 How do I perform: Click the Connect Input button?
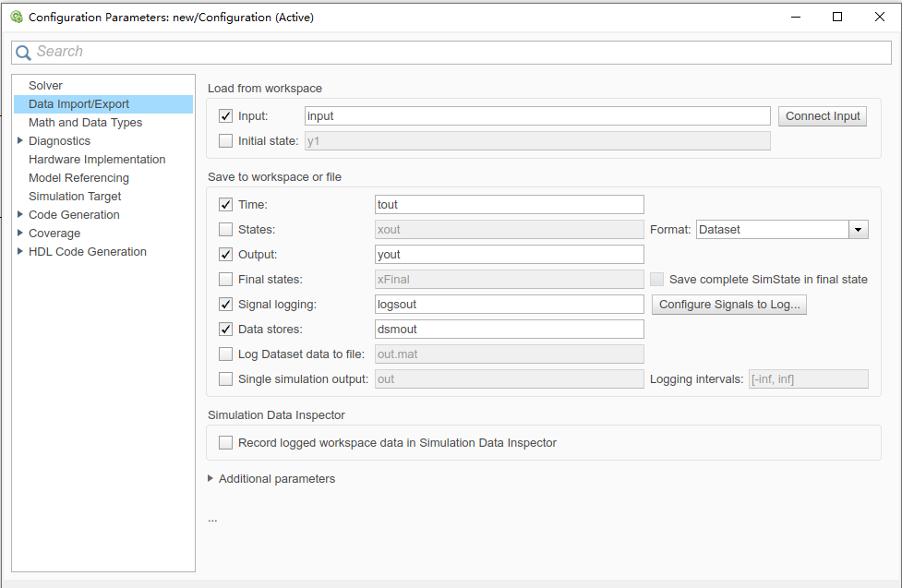(x=822, y=116)
